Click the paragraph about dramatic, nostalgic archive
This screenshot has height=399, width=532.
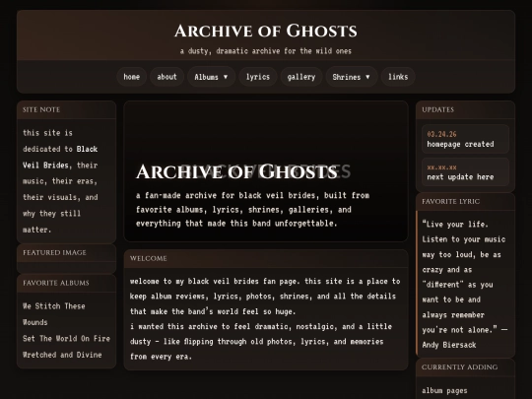click(x=261, y=341)
